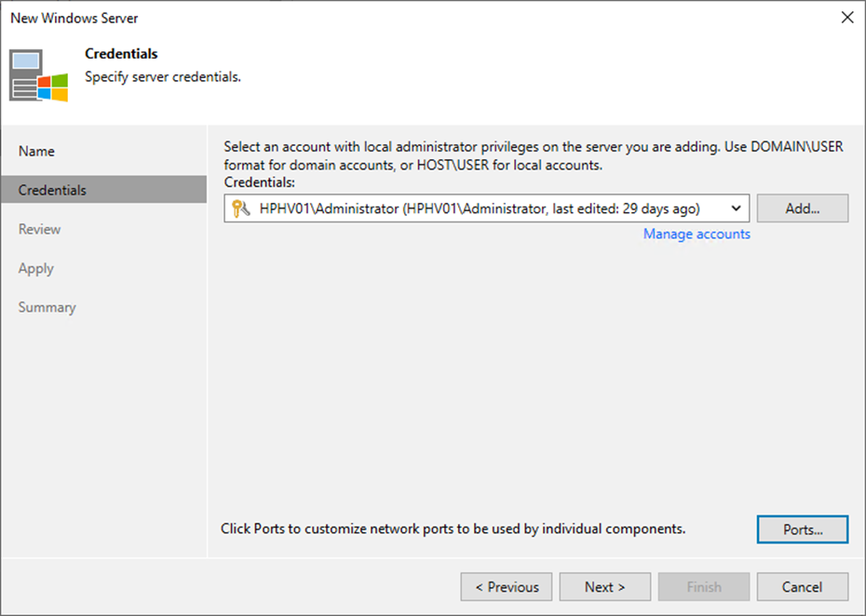Viewport: 866px width, 616px height.
Task: Cancel the server wizard
Action: [x=803, y=587]
